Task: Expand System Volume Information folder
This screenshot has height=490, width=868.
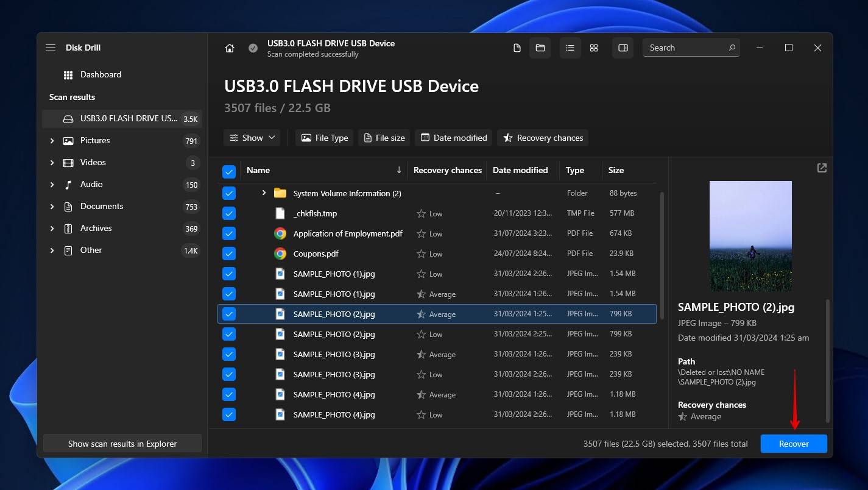Action: pyautogui.click(x=264, y=193)
